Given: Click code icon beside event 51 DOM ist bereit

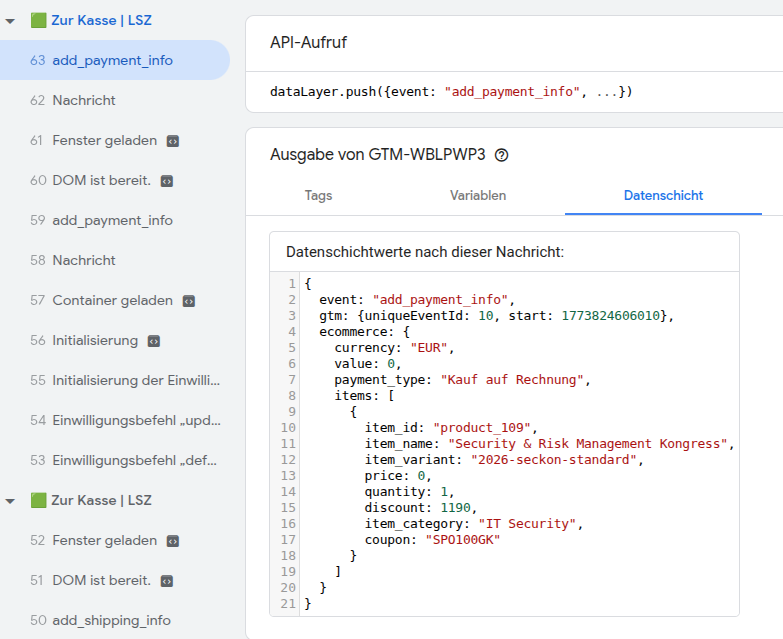Looking at the screenshot, I should point(167,581).
